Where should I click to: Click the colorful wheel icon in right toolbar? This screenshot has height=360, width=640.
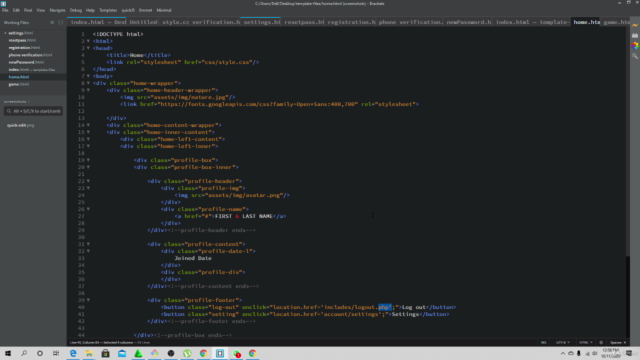(635, 46)
